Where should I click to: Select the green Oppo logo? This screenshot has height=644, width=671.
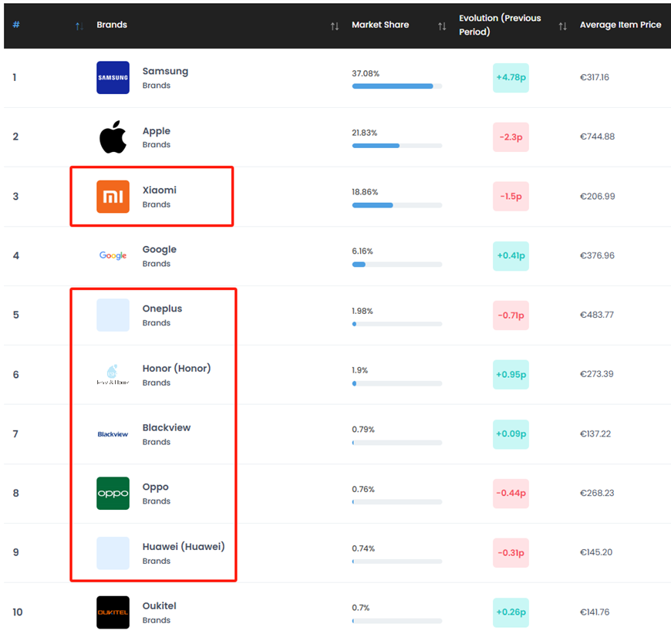pyautogui.click(x=113, y=494)
